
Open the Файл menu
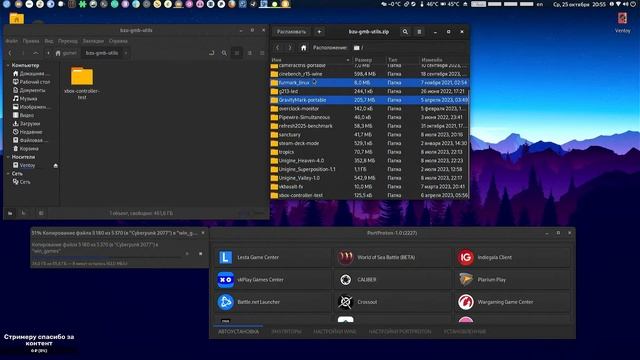(11, 41)
